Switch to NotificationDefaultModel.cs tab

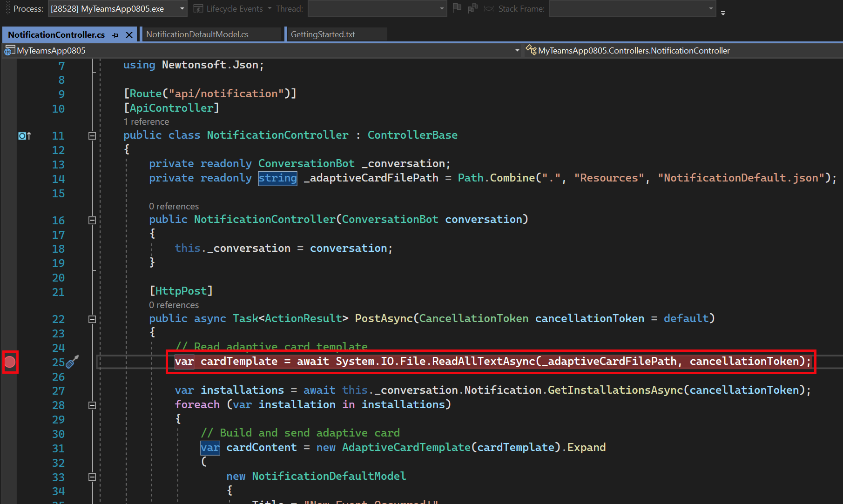[197, 34]
